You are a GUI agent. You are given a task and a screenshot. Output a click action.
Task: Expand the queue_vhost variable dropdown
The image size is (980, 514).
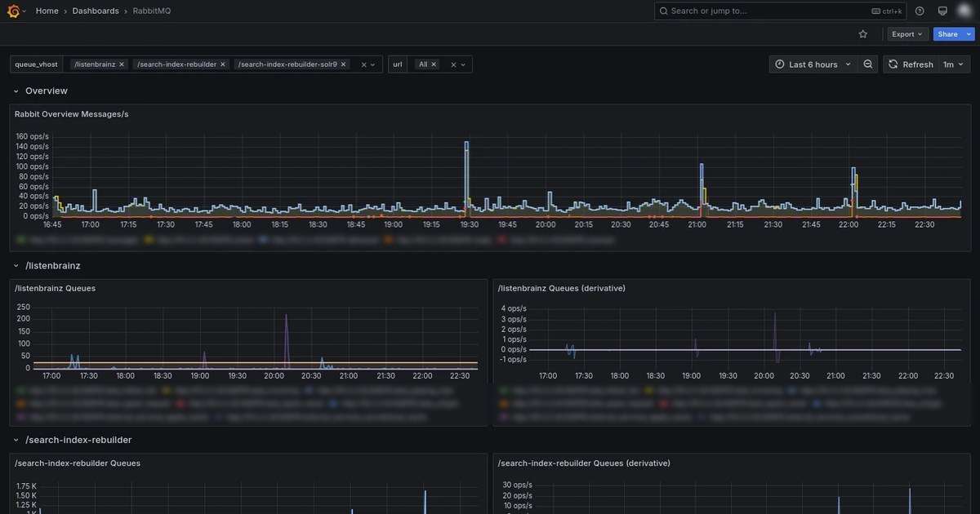point(374,64)
